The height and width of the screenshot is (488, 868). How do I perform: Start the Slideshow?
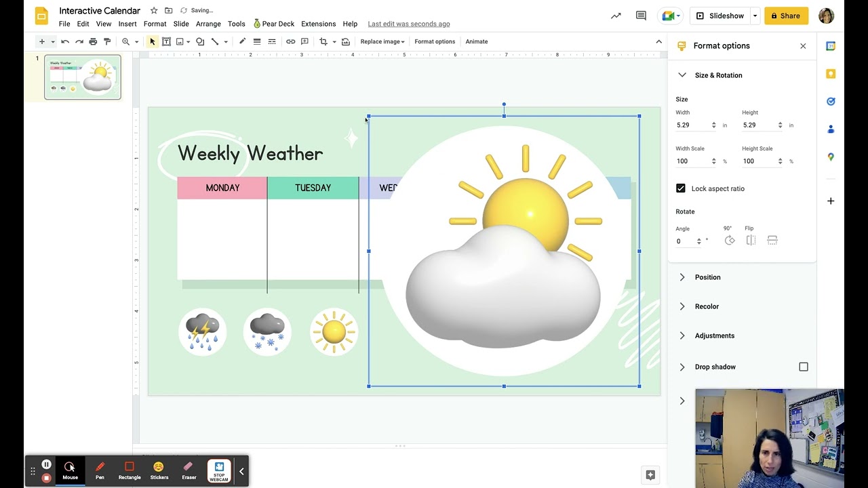(x=721, y=16)
